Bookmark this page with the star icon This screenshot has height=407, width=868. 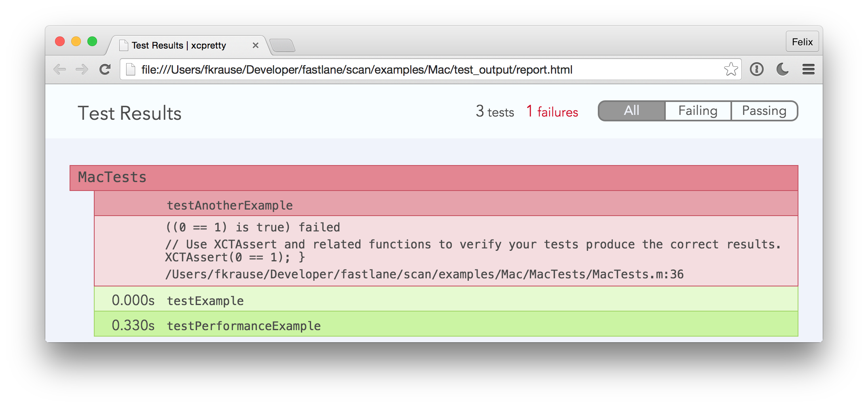click(731, 69)
